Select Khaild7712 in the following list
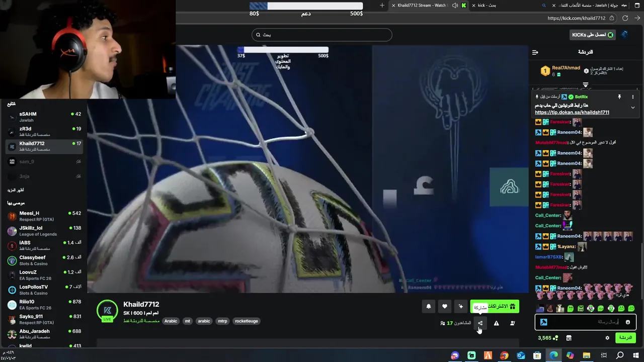 pyautogui.click(x=44, y=146)
